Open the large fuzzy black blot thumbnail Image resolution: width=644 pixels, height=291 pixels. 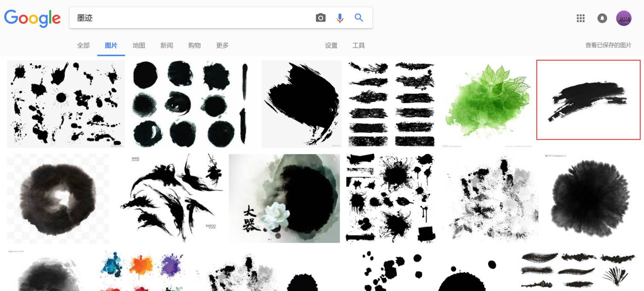pyautogui.click(x=591, y=199)
